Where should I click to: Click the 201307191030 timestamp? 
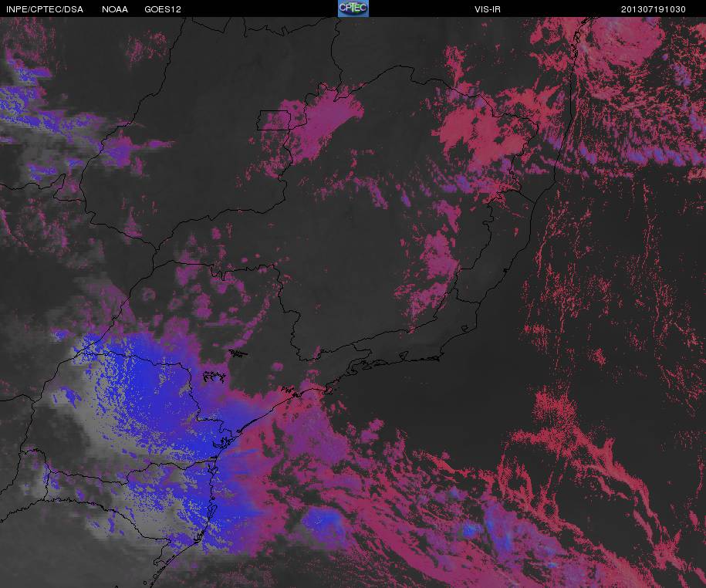click(x=653, y=9)
